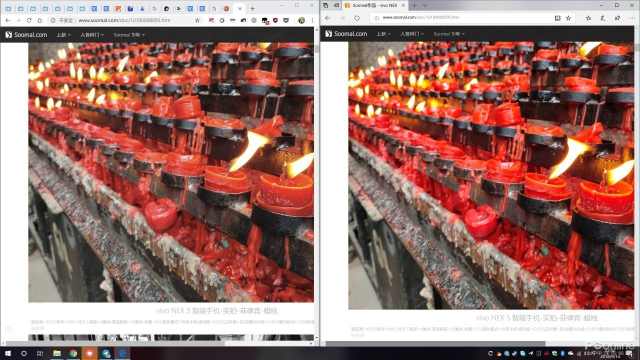The image size is (640, 360).
Task: Close the Soomal tab in the Edge window
Action: pyautogui.click(x=403, y=5)
